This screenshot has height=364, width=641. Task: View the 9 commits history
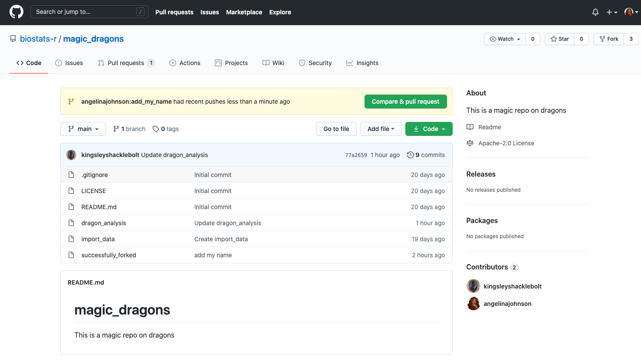pyautogui.click(x=426, y=155)
